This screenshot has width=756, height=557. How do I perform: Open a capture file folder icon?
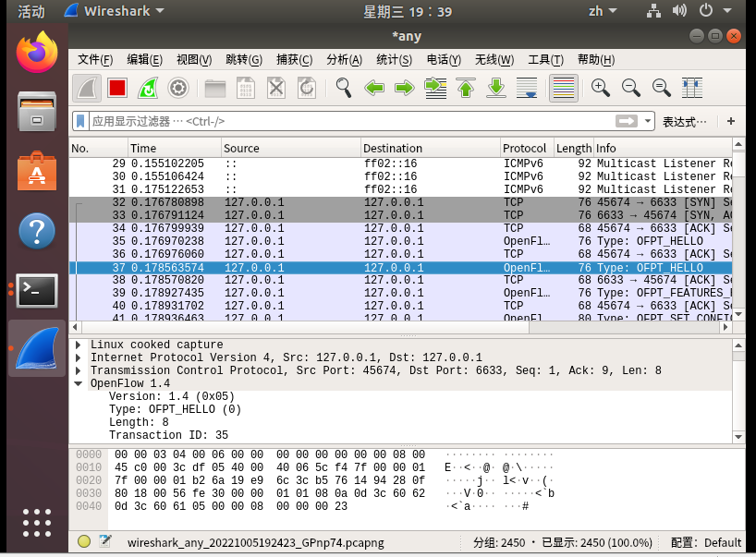(x=215, y=88)
